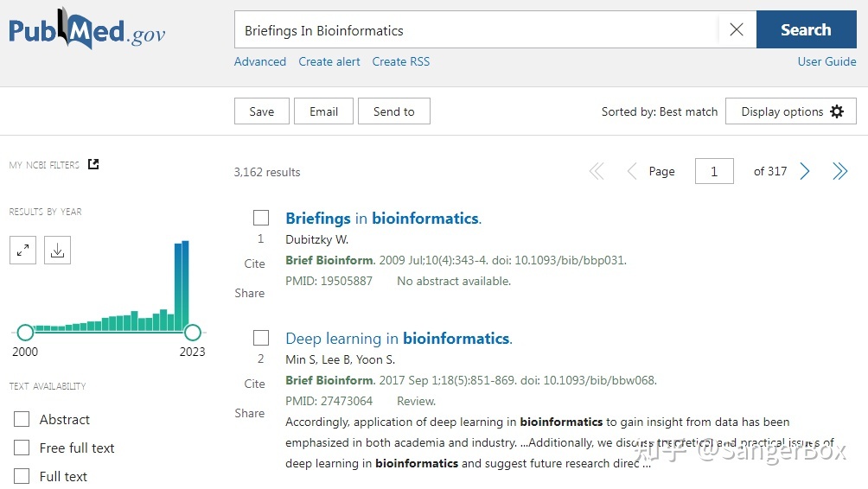Click the 'Review.' label on result 2
This screenshot has width=868, height=489.
(417, 401)
